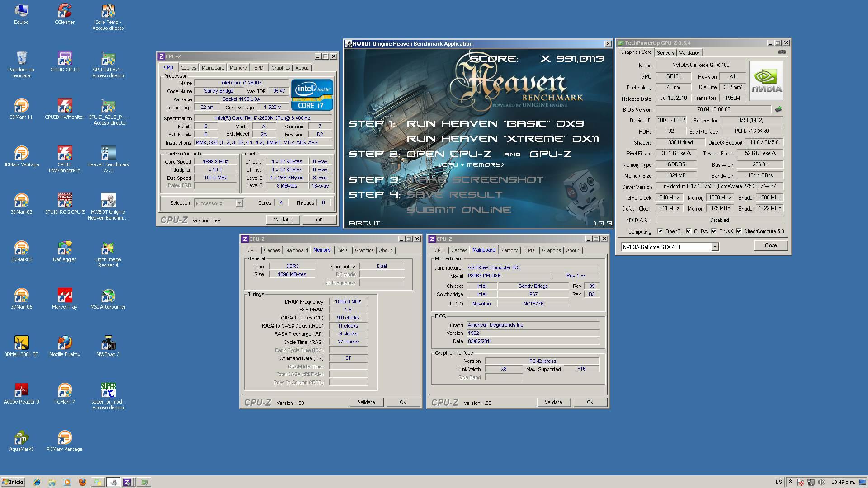
Task: Click the volume speaker tray icon
Action: point(821,482)
